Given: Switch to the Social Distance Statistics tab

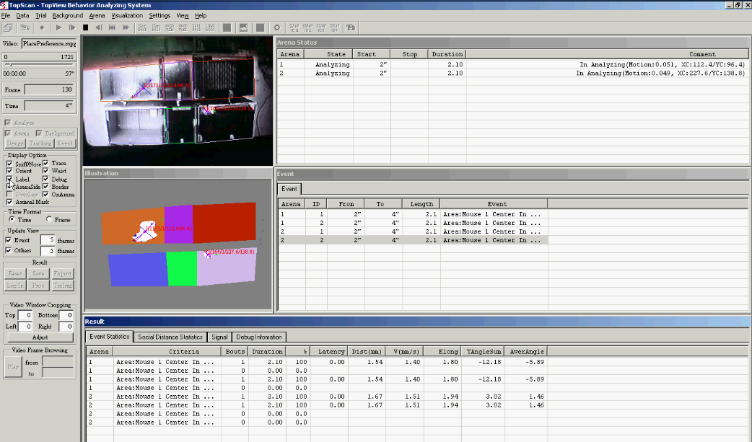Looking at the screenshot, I should coord(171,338).
